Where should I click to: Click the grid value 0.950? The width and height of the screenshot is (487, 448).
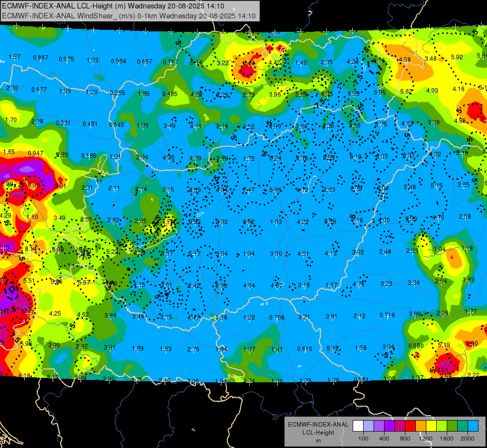click(x=416, y=346)
